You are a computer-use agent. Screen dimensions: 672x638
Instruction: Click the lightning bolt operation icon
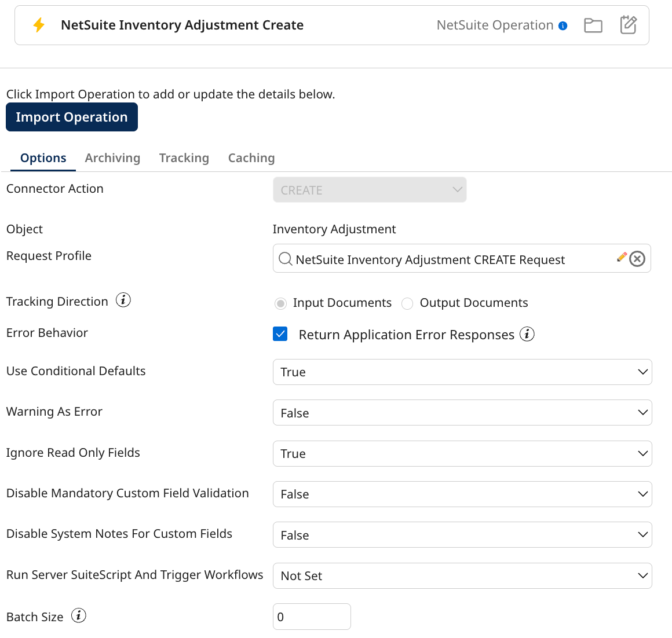pos(39,24)
